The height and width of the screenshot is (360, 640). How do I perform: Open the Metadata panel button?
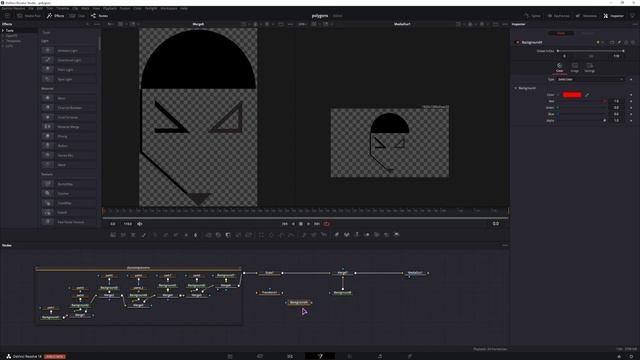(x=586, y=16)
